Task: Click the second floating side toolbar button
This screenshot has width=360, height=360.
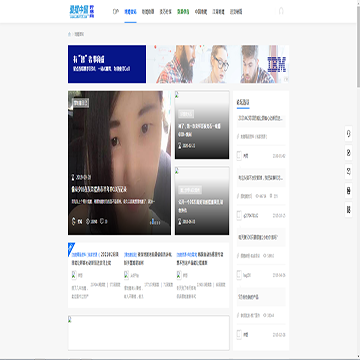Action: tap(349, 153)
